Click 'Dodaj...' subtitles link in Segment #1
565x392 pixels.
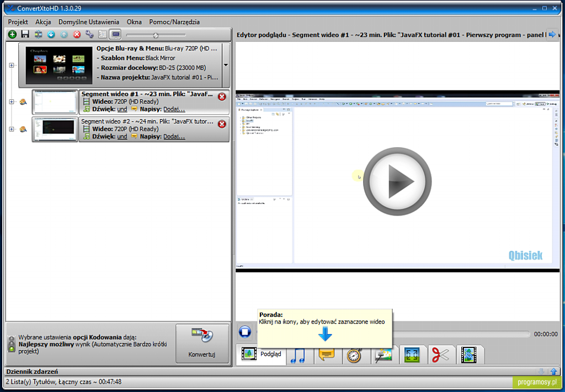coord(174,109)
